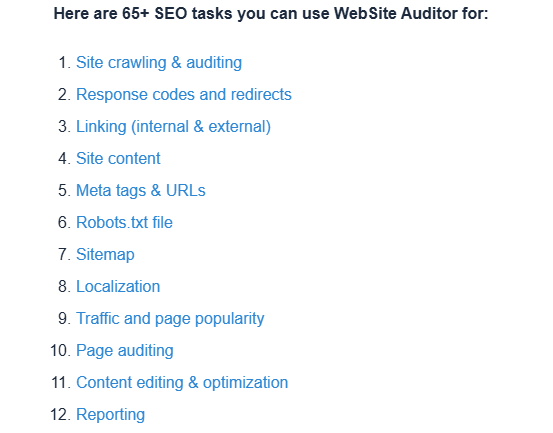553x433 pixels.
Task: Open Traffic and page popularity link
Action: click(x=170, y=319)
